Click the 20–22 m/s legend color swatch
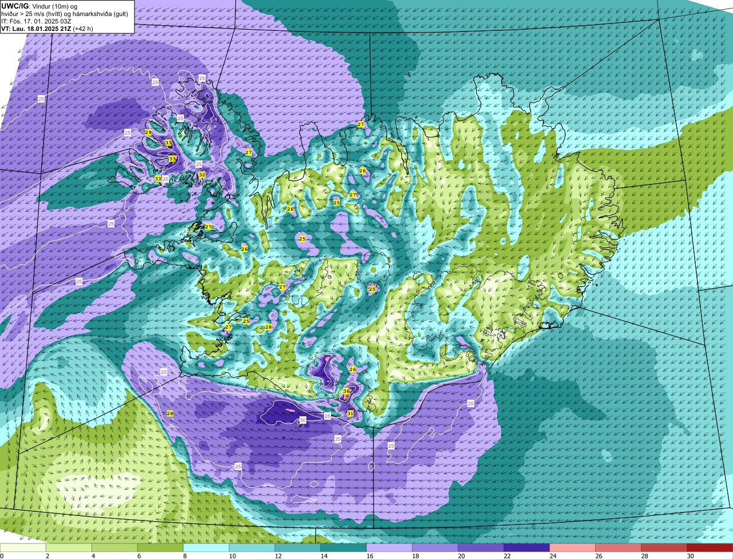Screen dimensions: 733x560 [x=481, y=547]
